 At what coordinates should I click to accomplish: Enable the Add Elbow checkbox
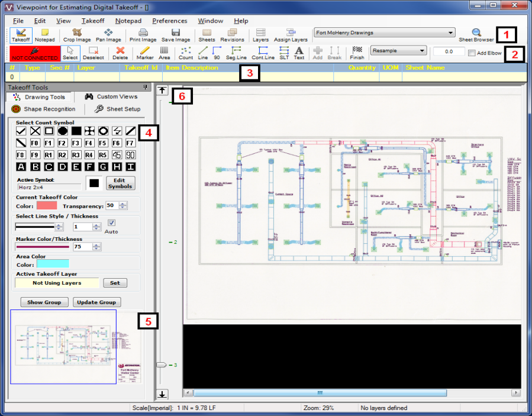click(472, 53)
